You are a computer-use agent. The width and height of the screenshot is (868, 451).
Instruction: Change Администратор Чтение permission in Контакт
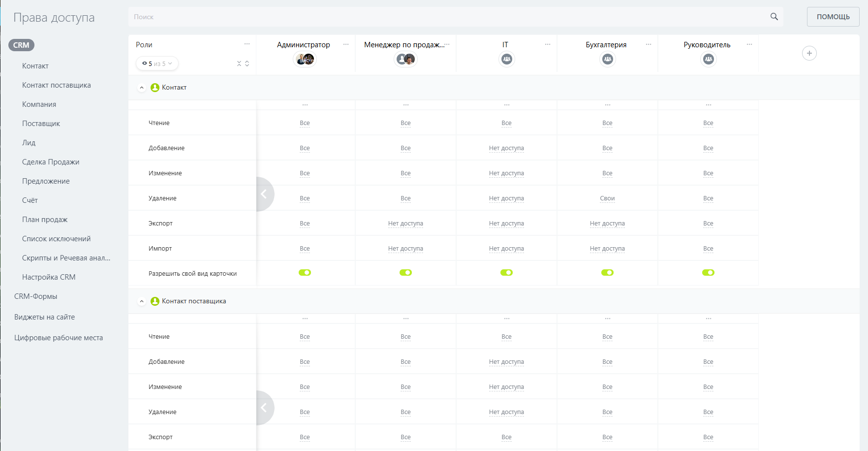tap(305, 123)
